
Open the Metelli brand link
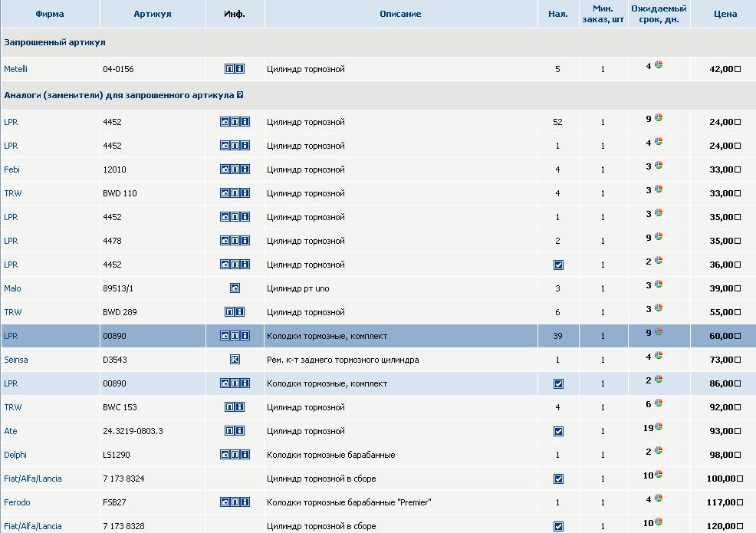[15, 69]
